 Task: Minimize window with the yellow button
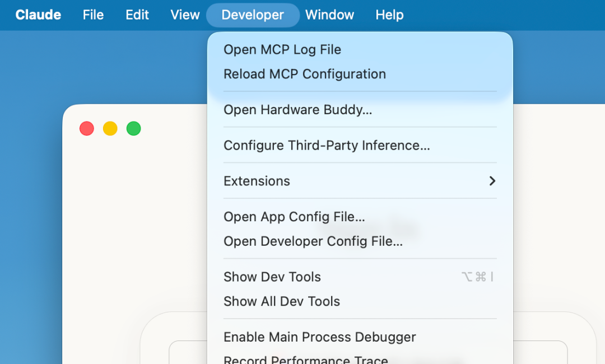110,129
